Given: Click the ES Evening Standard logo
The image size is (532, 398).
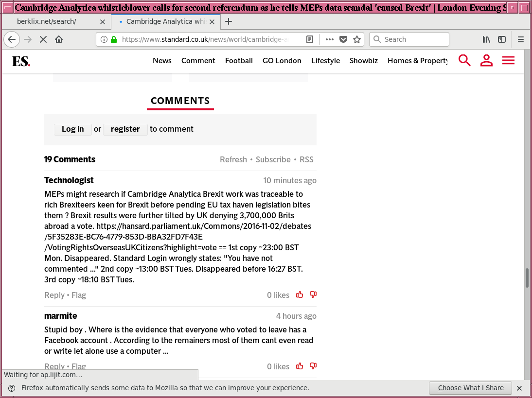Looking at the screenshot, I should [21, 61].
